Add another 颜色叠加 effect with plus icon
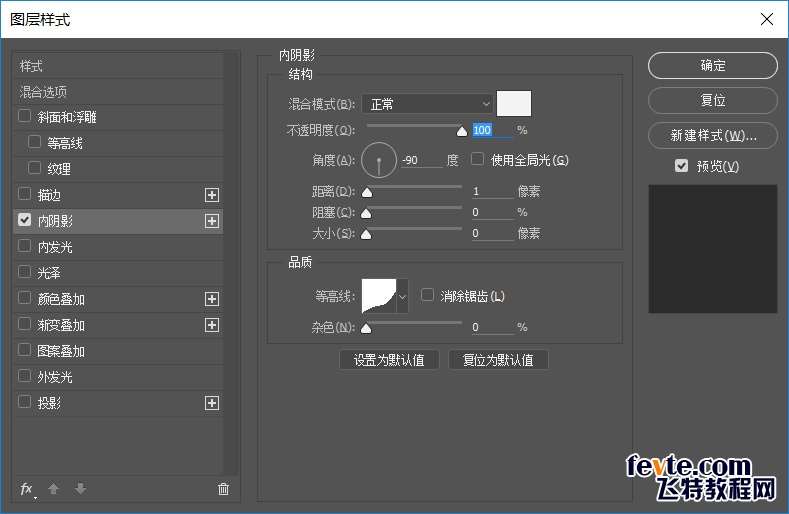This screenshot has width=789, height=514. click(212, 299)
